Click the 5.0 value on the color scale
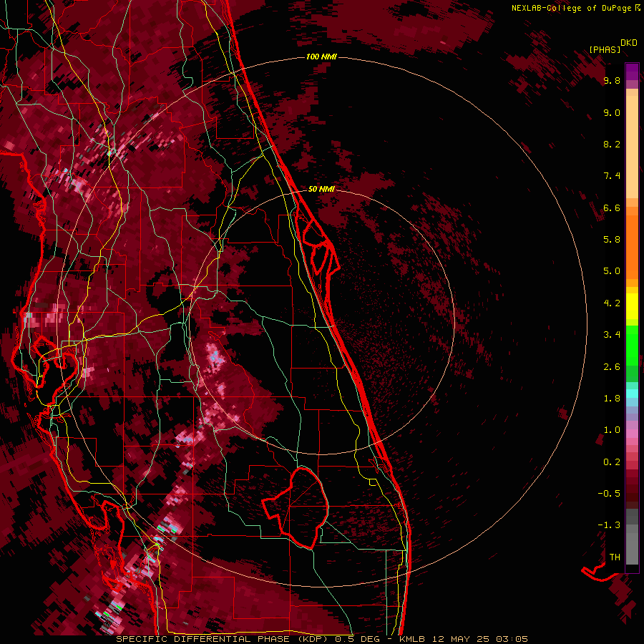The image size is (644, 644). (612, 271)
